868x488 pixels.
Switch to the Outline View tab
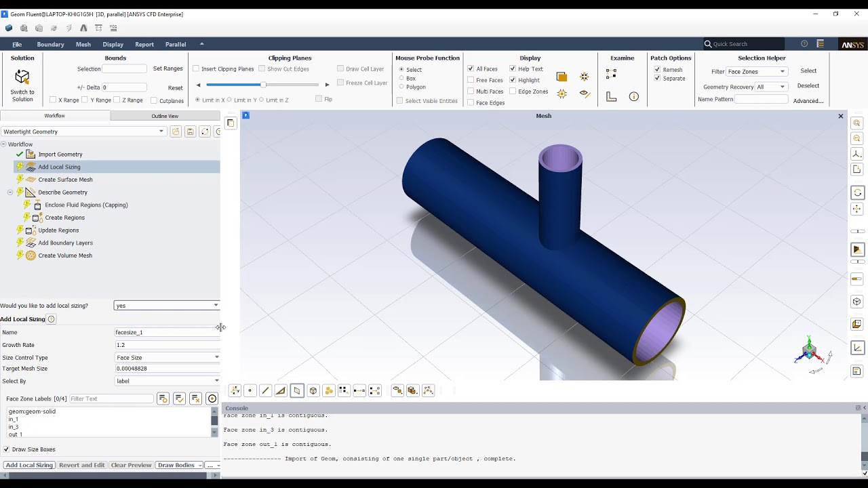(165, 116)
